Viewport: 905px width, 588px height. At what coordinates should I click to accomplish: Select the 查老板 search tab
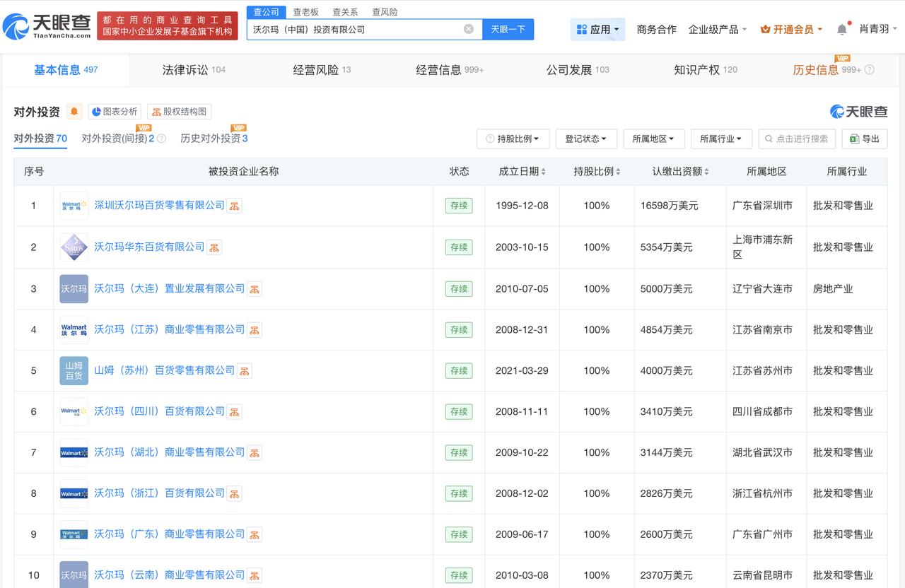(x=305, y=12)
